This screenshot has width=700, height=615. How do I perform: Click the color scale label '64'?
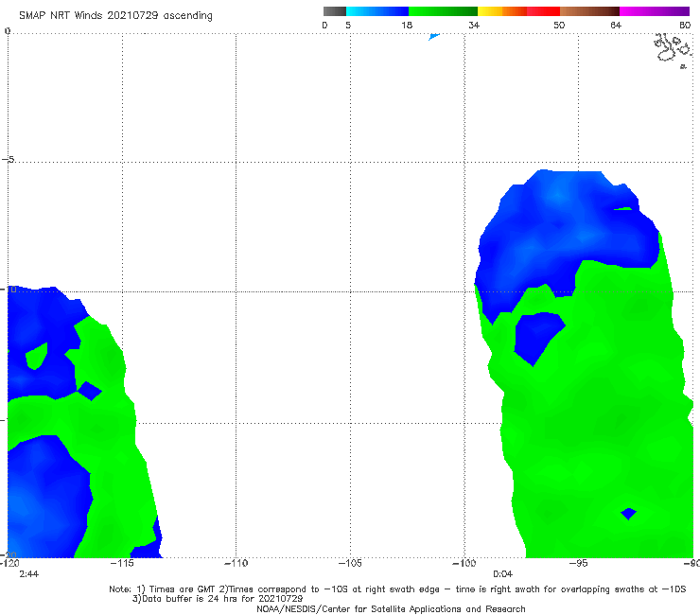[x=616, y=25]
